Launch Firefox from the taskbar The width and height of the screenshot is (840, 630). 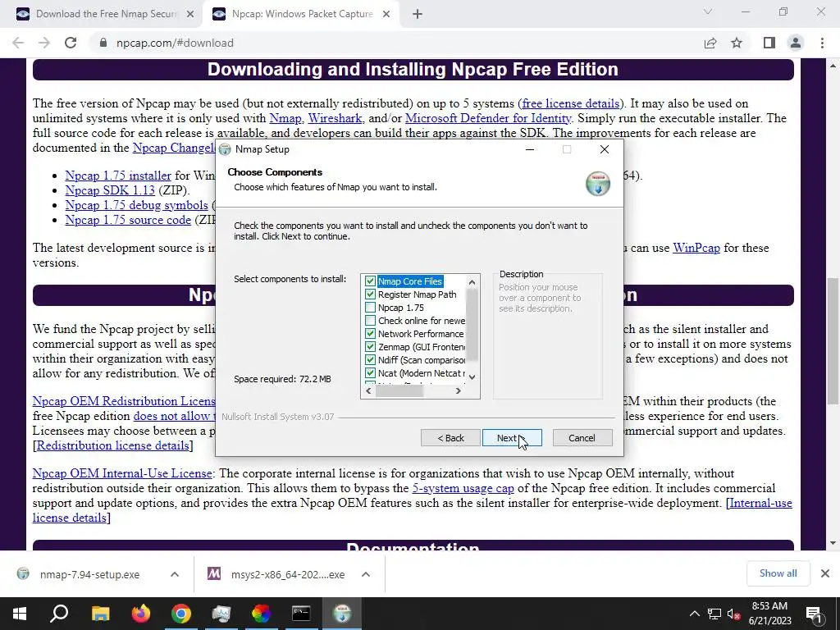click(x=141, y=614)
